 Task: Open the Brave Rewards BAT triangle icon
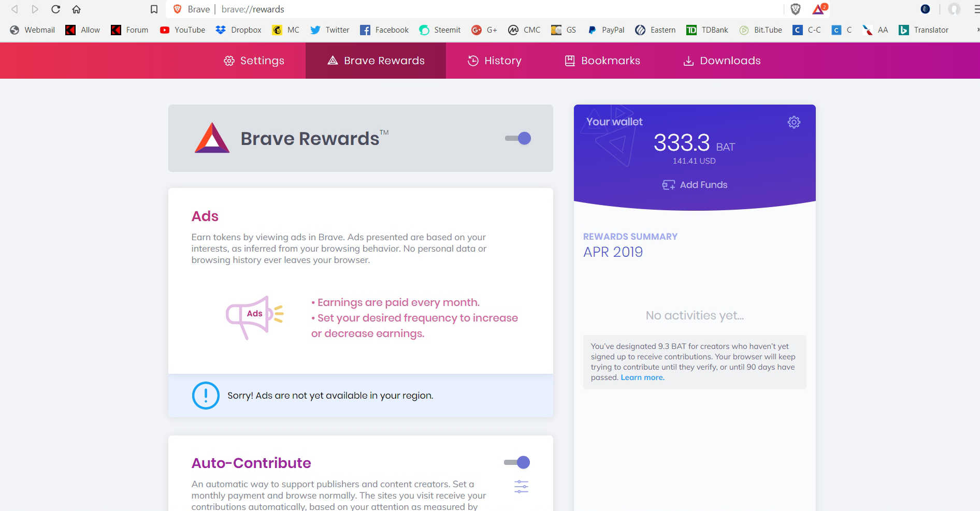(x=819, y=9)
